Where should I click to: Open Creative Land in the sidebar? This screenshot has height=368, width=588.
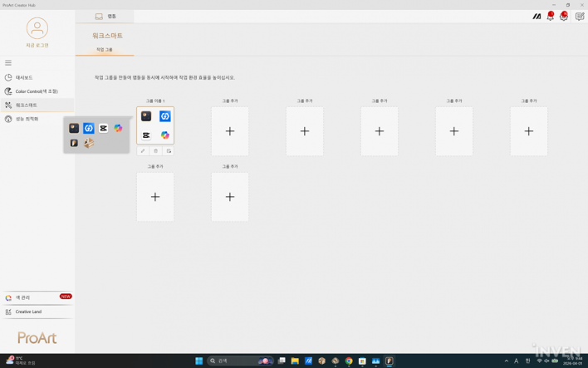click(x=28, y=312)
